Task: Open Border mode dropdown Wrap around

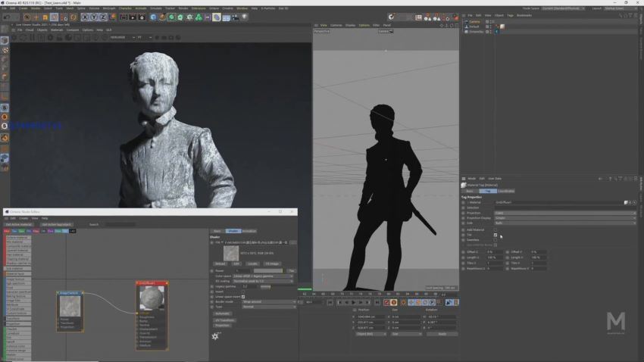Action: pyautogui.click(x=269, y=301)
